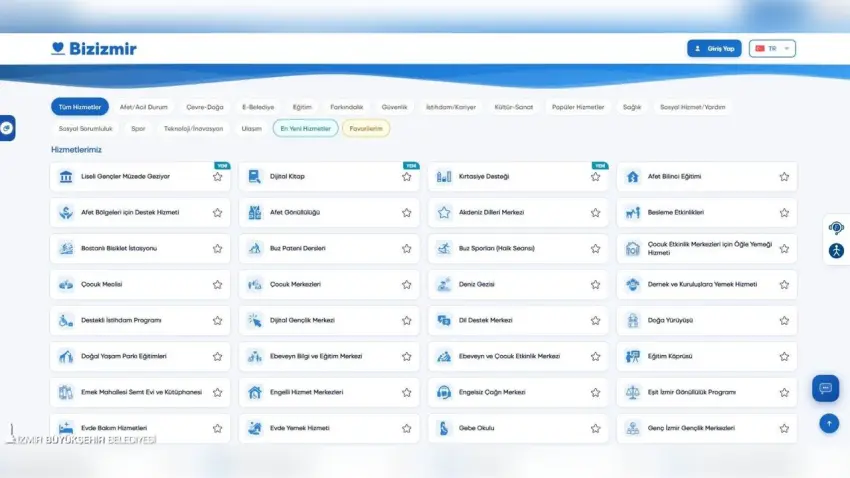This screenshot has height=478, width=850.
Task: Click the Giriş Yap login button
Action: pyautogui.click(x=714, y=48)
